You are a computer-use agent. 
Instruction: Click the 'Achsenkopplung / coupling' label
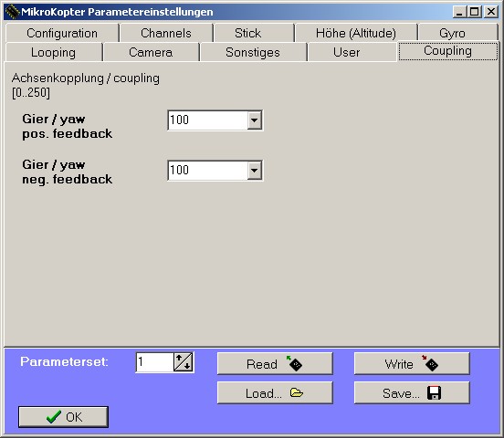[86, 78]
